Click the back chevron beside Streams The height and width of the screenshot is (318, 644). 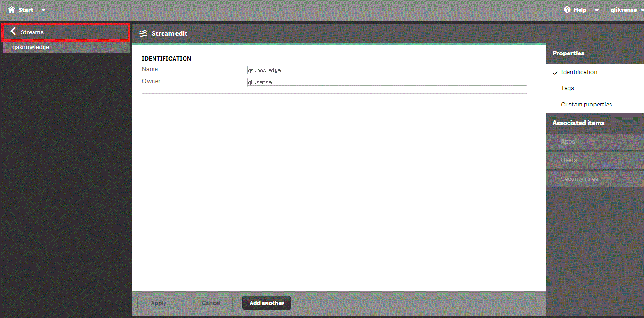pos(13,32)
